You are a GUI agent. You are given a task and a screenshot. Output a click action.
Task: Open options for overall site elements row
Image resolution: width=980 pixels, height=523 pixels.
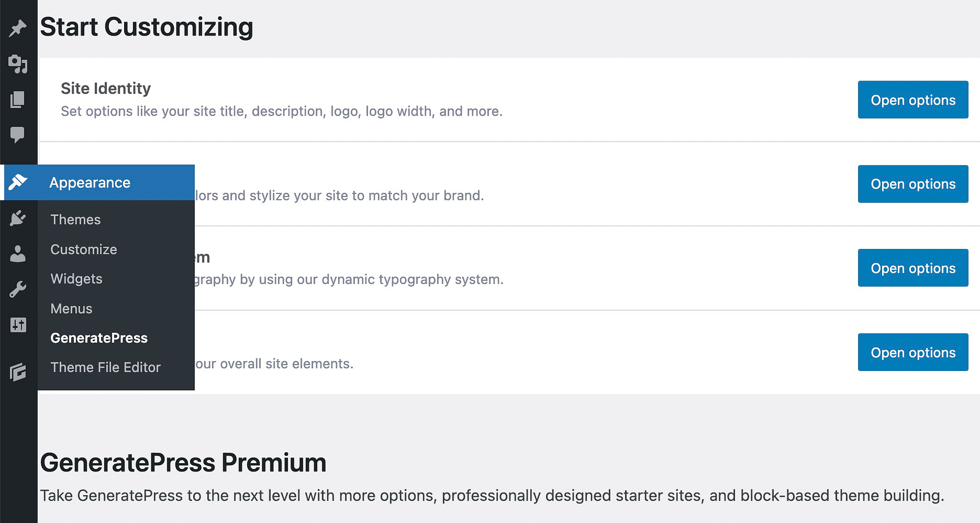[x=912, y=352]
